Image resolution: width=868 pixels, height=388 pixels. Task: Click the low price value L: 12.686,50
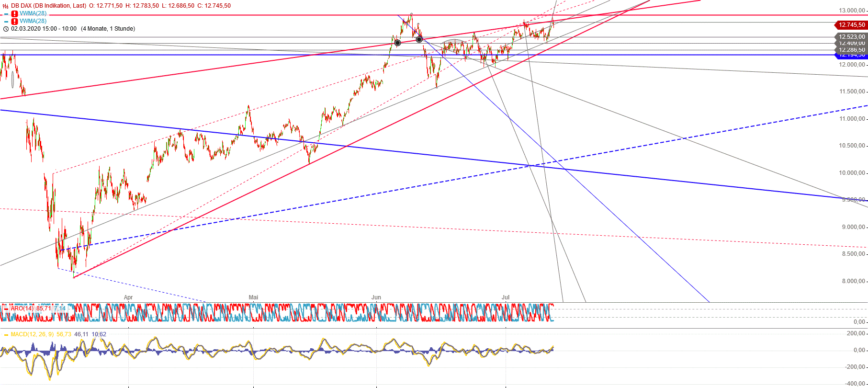178,6
